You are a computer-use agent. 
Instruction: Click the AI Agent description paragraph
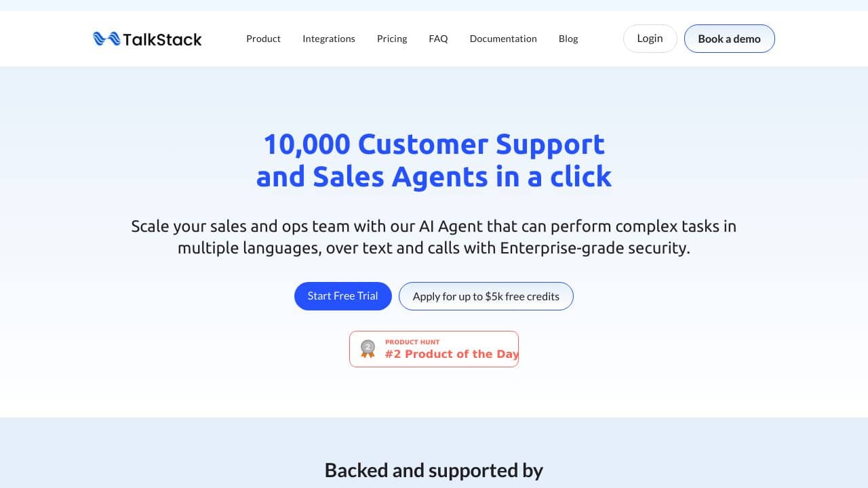pos(434,237)
